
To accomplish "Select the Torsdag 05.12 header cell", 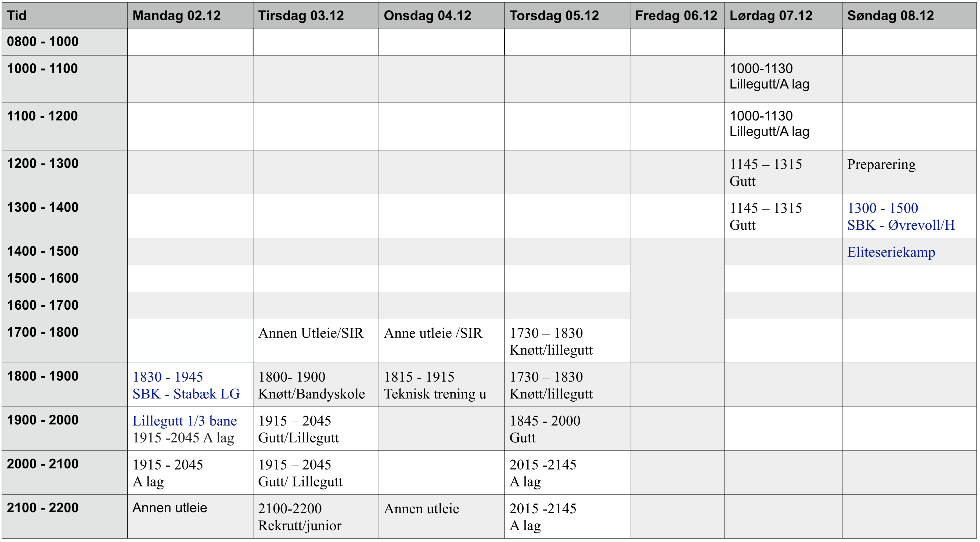I will coord(554,16).
